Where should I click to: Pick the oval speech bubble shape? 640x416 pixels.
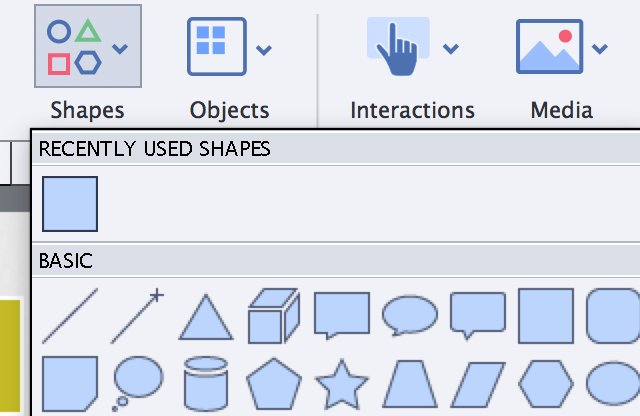[410, 315]
